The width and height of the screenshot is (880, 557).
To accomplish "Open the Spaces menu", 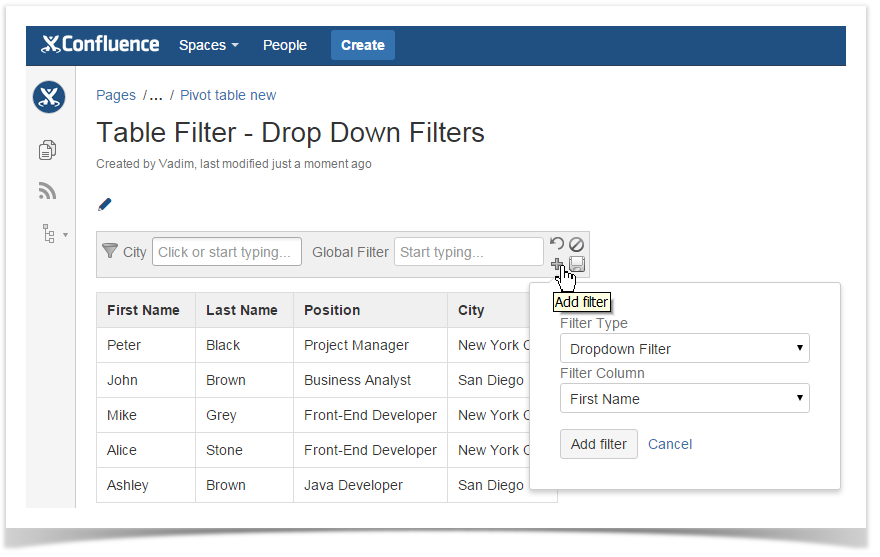I will 208,45.
